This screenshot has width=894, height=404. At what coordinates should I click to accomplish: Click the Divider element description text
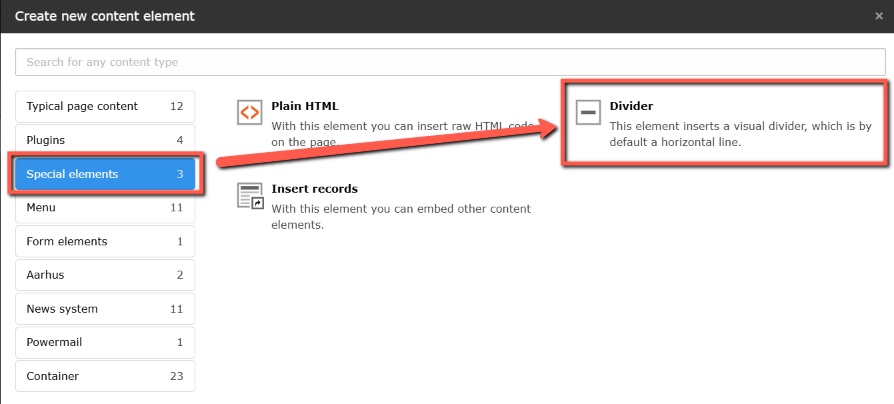tap(740, 134)
